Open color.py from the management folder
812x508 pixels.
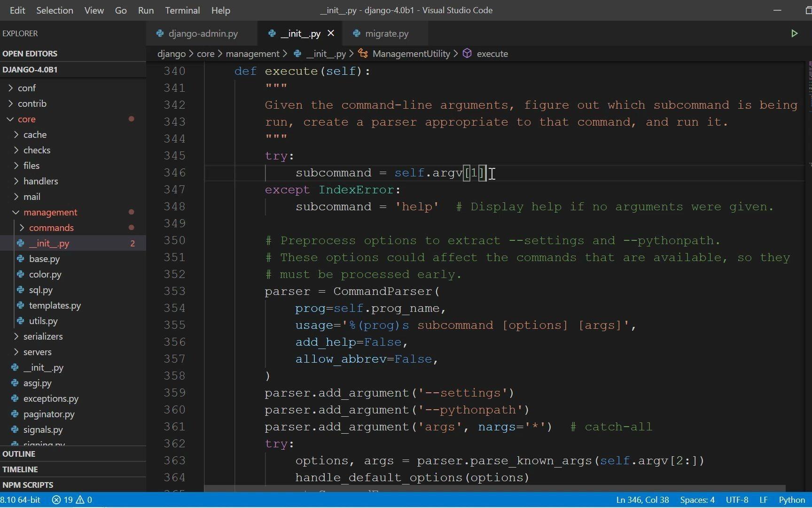[45, 274]
